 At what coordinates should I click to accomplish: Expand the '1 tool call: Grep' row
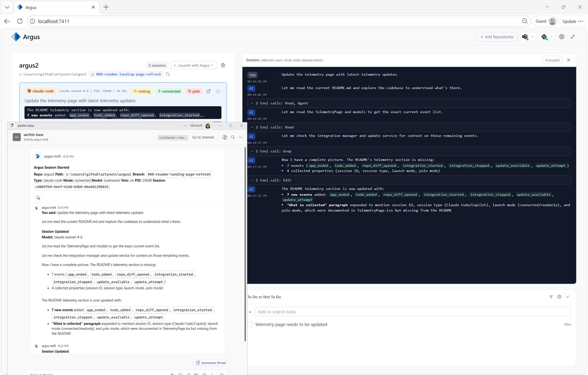[409, 151]
